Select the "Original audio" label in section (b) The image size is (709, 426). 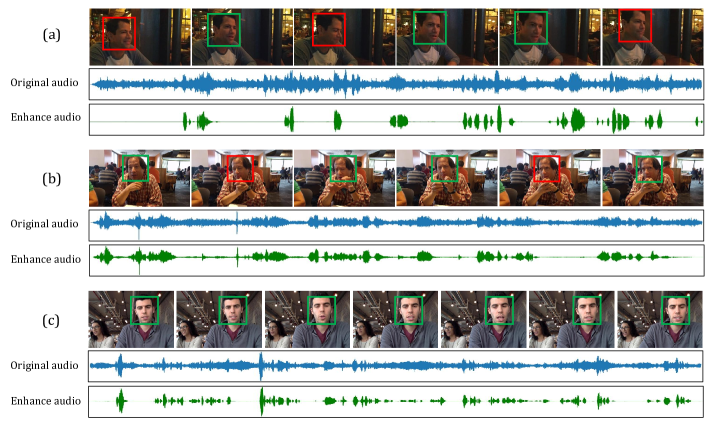pyautogui.click(x=44, y=223)
